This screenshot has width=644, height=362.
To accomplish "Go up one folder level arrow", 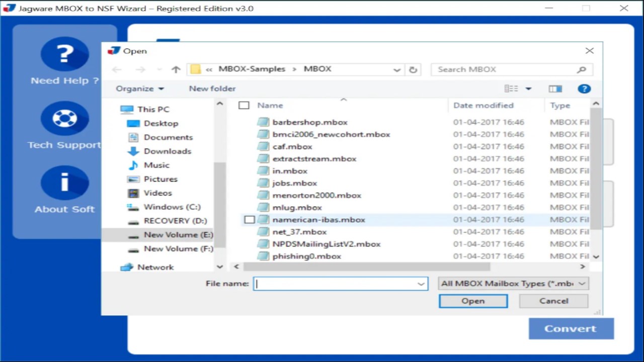I will click(x=176, y=69).
